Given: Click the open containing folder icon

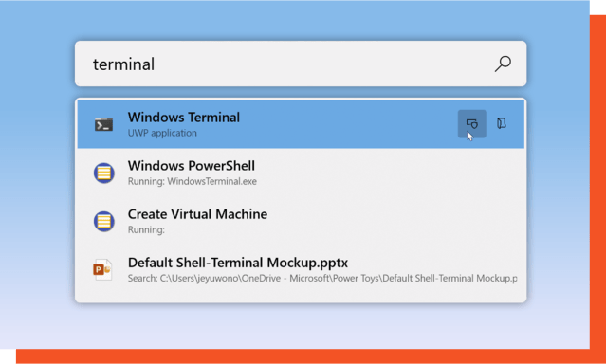Looking at the screenshot, I should point(502,123).
